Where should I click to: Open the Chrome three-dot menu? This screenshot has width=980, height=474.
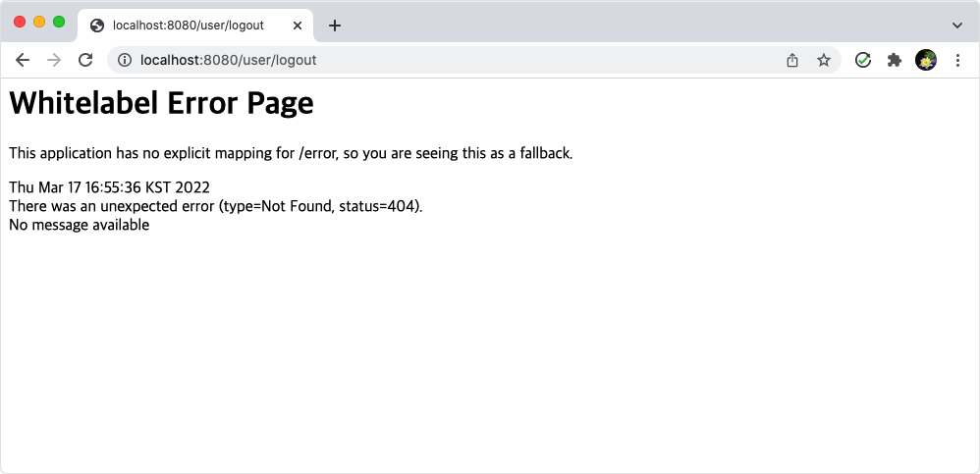tap(957, 60)
